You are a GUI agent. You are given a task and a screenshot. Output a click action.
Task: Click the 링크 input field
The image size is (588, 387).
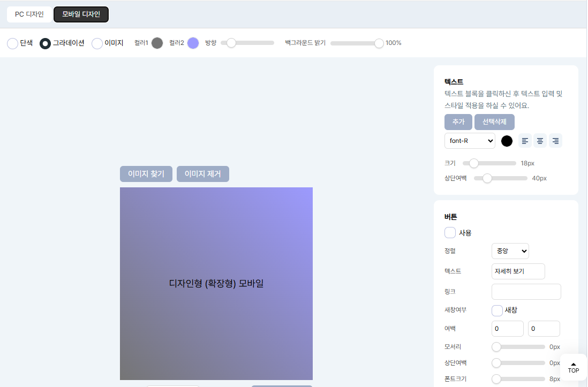[526, 292]
